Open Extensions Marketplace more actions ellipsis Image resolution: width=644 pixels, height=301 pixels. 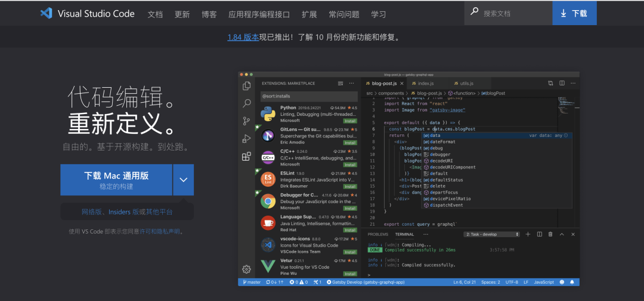(352, 84)
